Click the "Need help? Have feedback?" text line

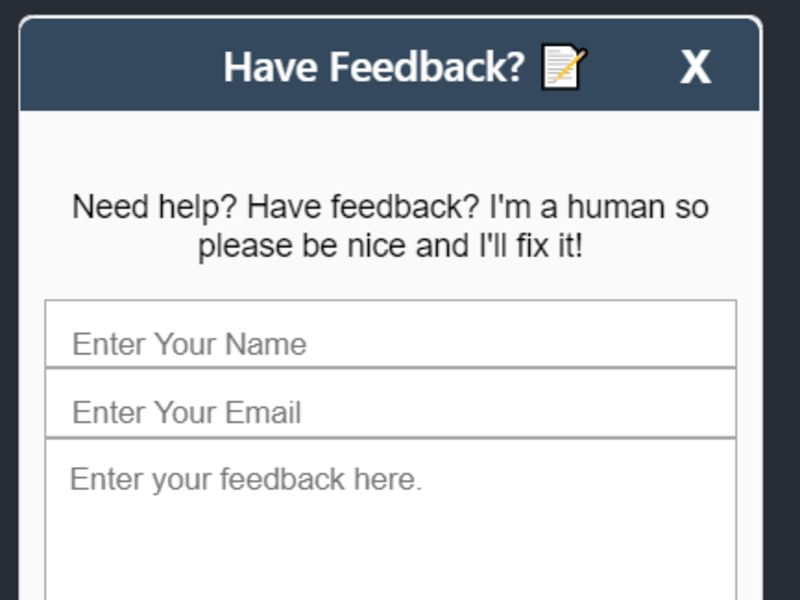pos(390,208)
